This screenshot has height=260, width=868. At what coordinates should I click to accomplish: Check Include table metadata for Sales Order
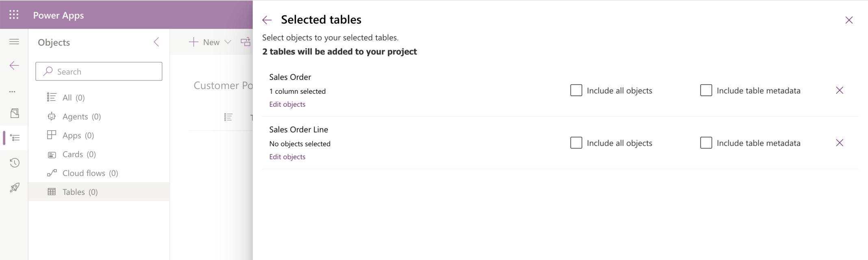[x=706, y=90]
